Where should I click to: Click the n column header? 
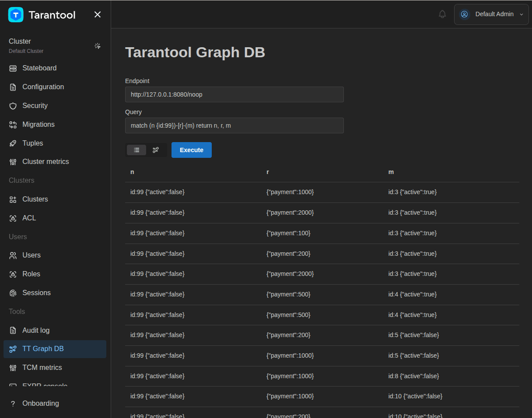point(132,172)
